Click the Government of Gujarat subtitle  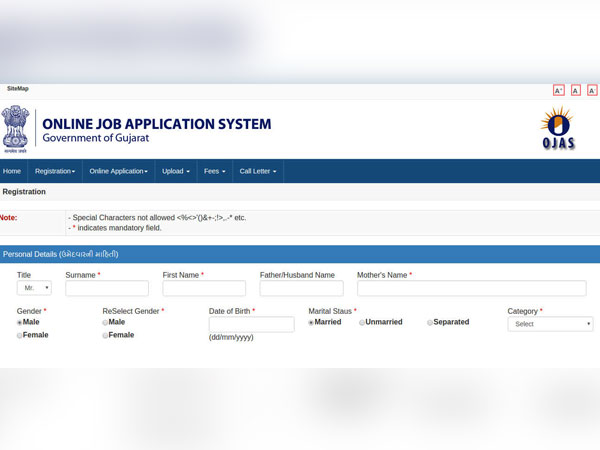coord(96,138)
